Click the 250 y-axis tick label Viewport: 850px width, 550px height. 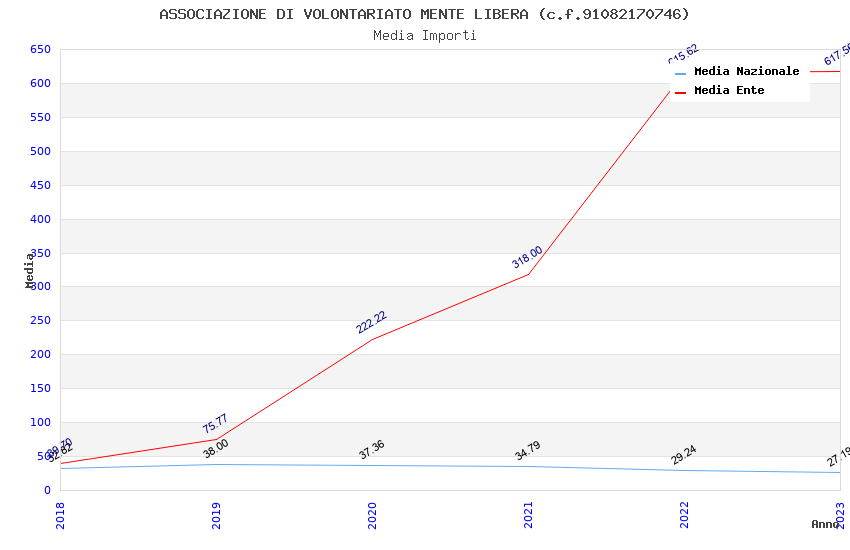click(40, 321)
